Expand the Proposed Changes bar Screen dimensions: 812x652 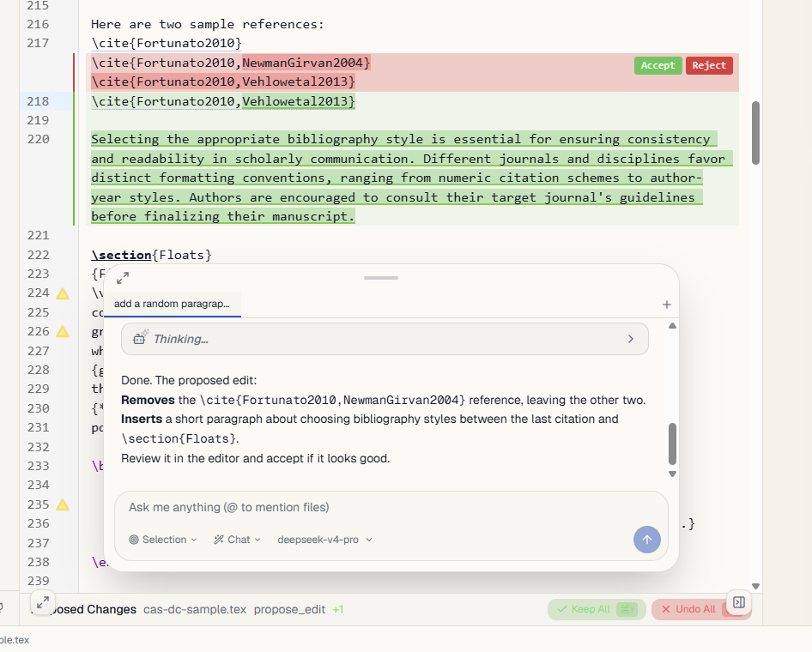coord(43,602)
